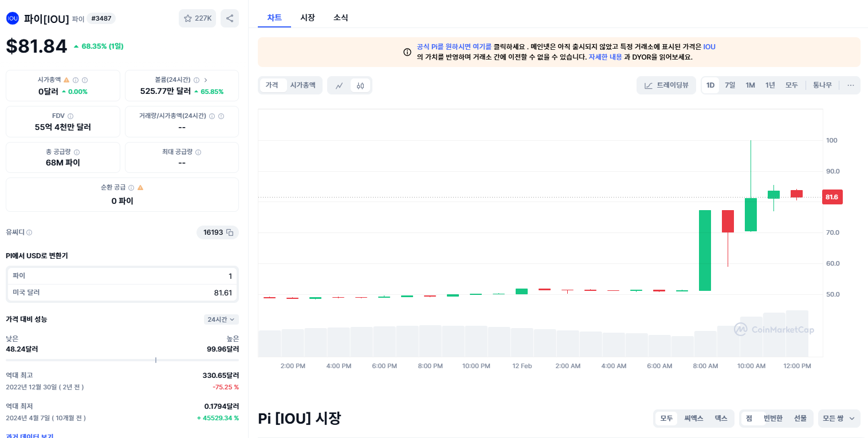Click the warning triangle beside 시가총액
The width and height of the screenshot is (868, 438).
66,80
